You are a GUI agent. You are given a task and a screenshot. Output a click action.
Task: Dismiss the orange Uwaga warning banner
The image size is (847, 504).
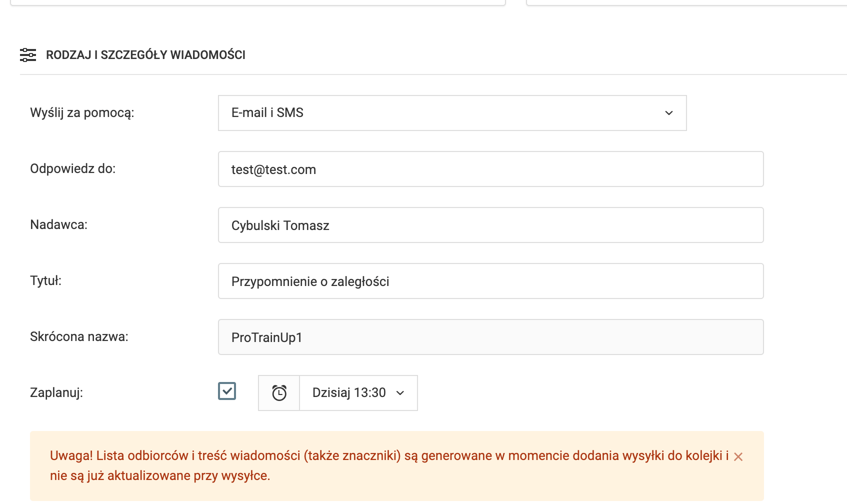(x=738, y=456)
